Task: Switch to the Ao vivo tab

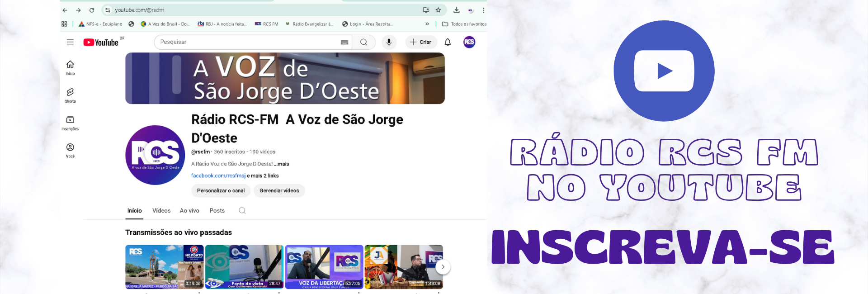Action: tap(189, 211)
